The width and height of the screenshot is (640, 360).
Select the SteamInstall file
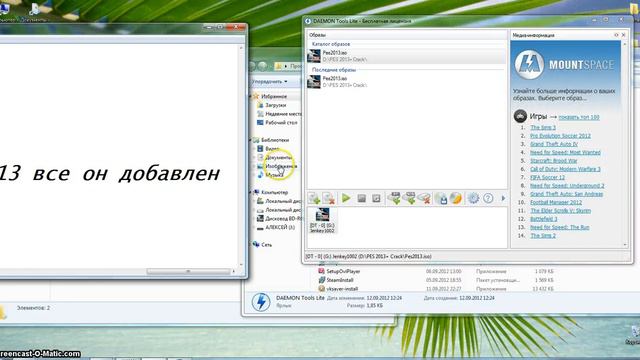coord(336,280)
